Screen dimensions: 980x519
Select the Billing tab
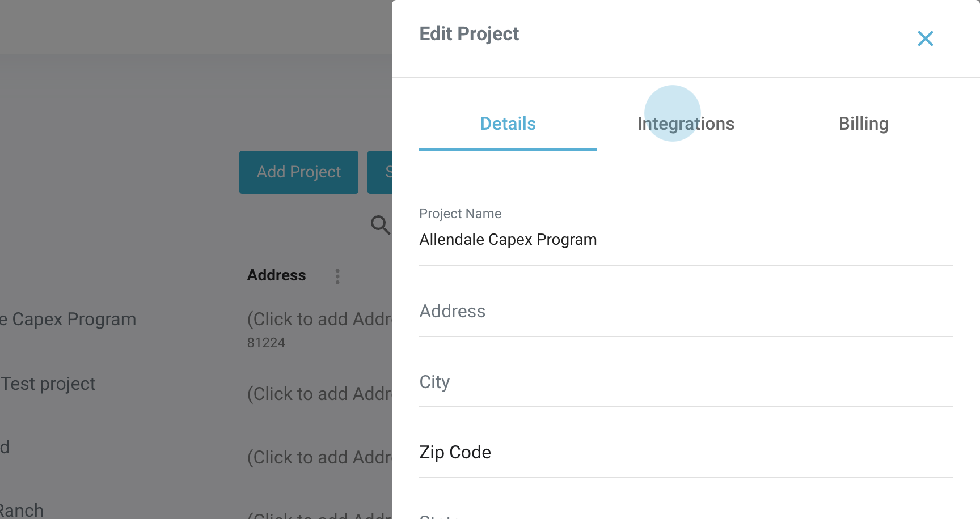tap(863, 124)
